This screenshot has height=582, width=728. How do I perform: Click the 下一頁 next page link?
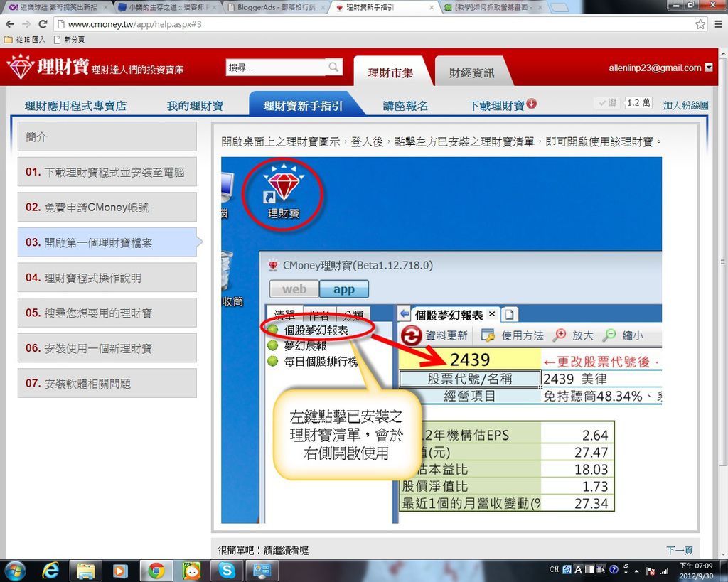[x=680, y=551]
